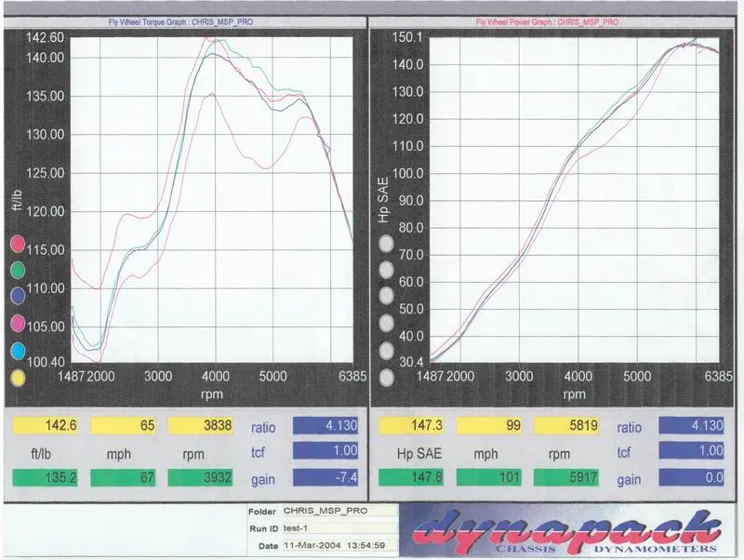Viewport: 744px width, 560px height.
Task: Toggle the topmost gray circle beside power graph
Action: click(x=386, y=244)
